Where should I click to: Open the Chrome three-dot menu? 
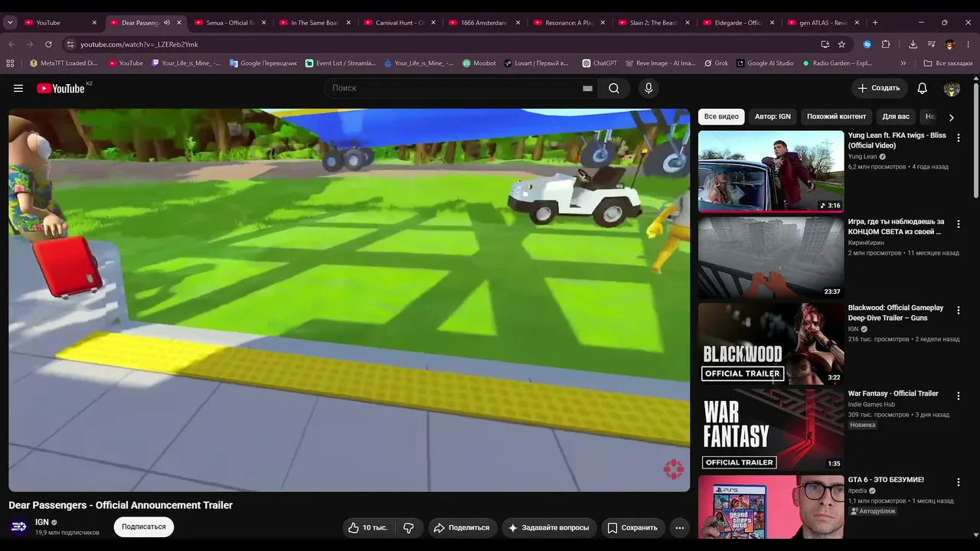(x=969, y=44)
